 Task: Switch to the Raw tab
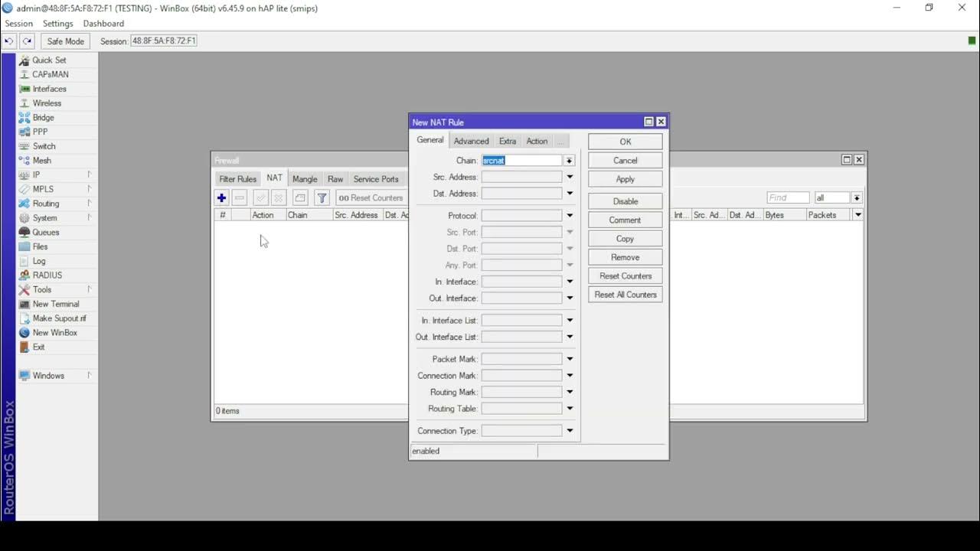335,179
